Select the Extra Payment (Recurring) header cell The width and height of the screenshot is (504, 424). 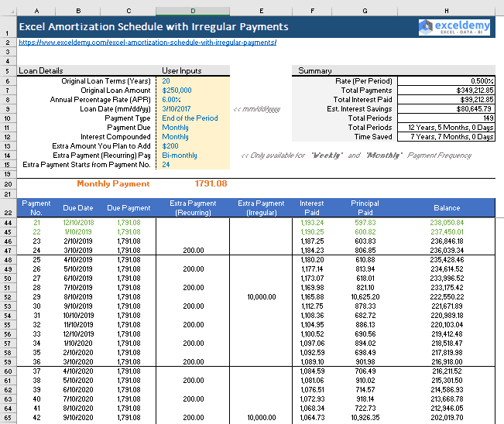[193, 208]
